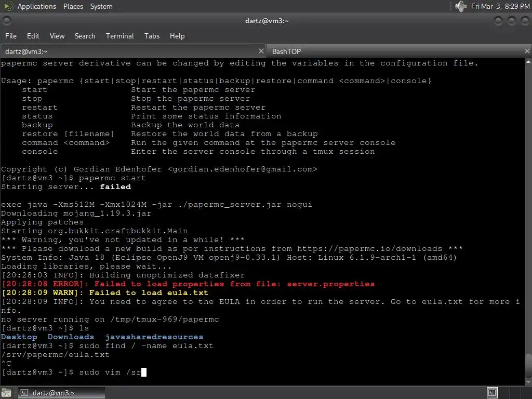The image size is (532, 399).
Task: Click the window menu button in title bar
Action: tap(6, 21)
